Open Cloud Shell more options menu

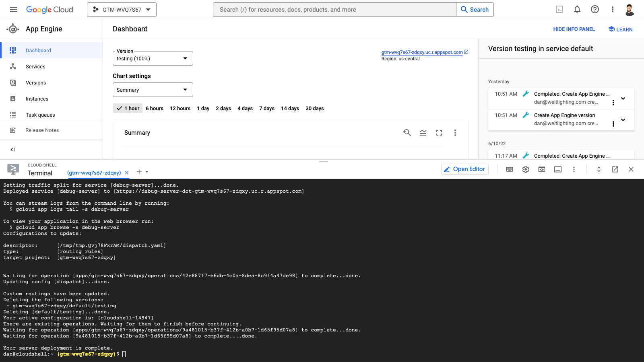click(x=574, y=169)
